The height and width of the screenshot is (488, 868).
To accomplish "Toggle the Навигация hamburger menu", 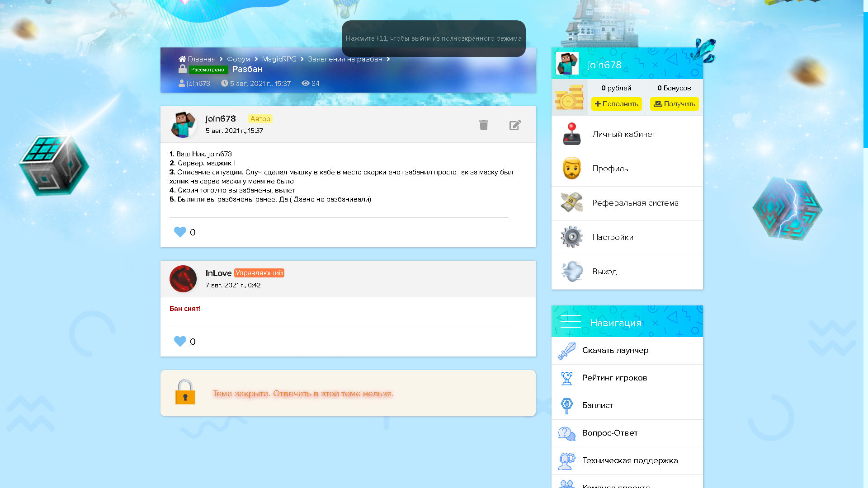I will coord(570,321).
